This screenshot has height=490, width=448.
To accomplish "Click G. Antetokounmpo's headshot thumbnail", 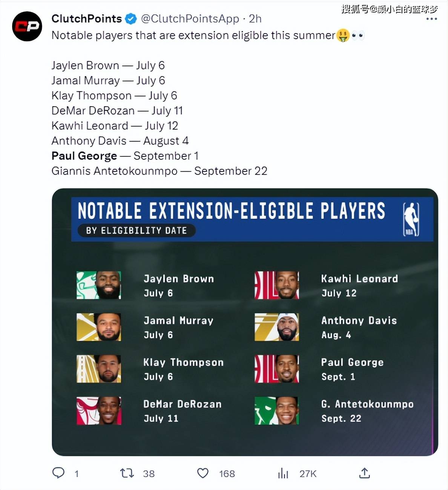I will click(277, 410).
